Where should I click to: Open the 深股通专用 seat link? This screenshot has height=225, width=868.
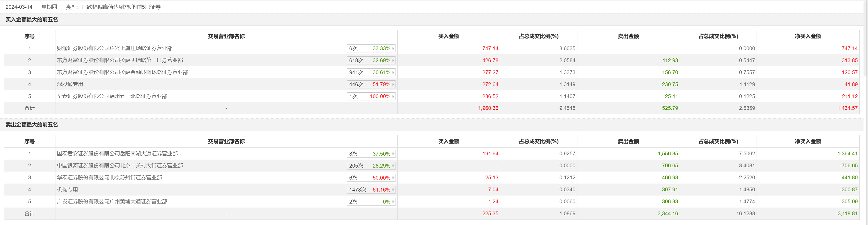[70, 84]
